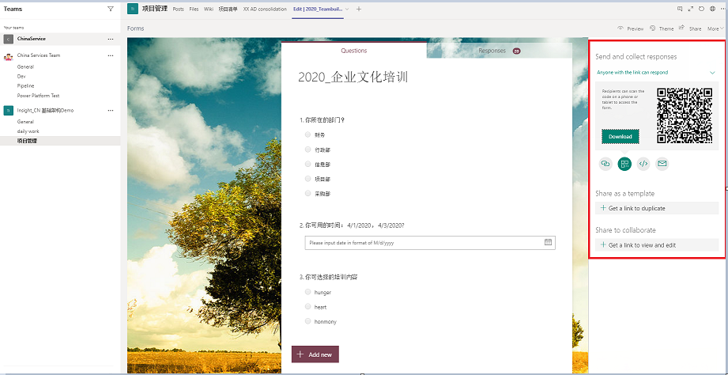Open the Files tab
The width and height of the screenshot is (728, 375).
(x=194, y=9)
